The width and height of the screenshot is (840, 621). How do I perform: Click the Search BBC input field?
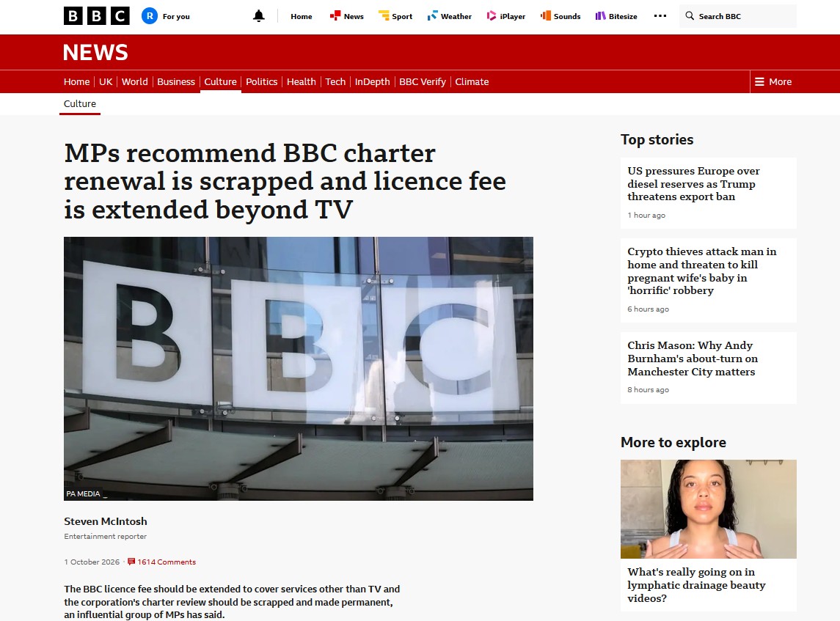click(738, 16)
